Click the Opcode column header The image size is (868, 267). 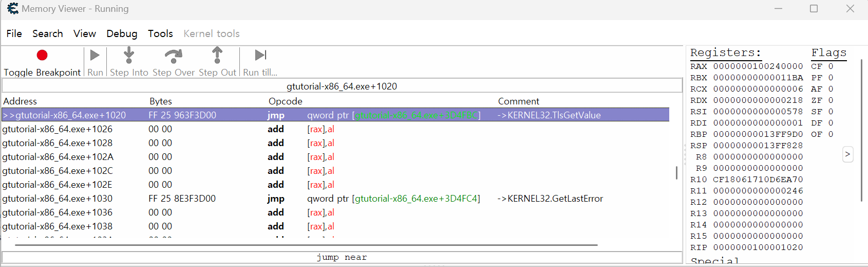pyautogui.click(x=286, y=101)
